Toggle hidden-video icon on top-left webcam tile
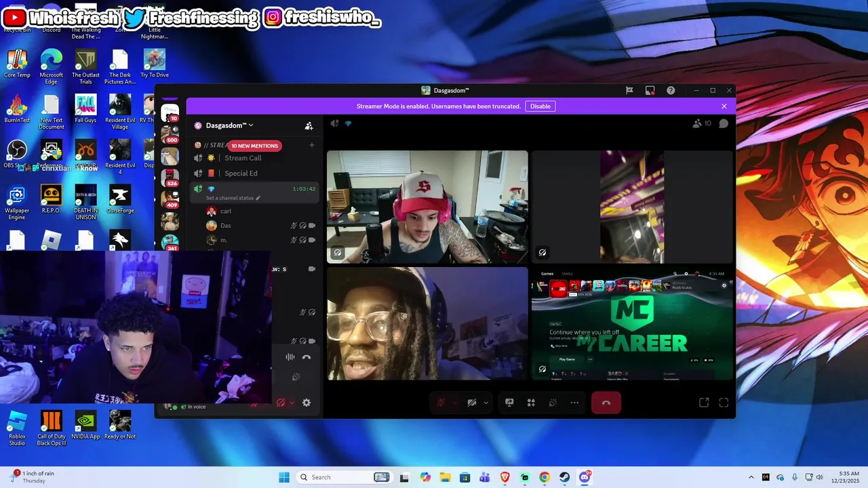 pos(338,253)
